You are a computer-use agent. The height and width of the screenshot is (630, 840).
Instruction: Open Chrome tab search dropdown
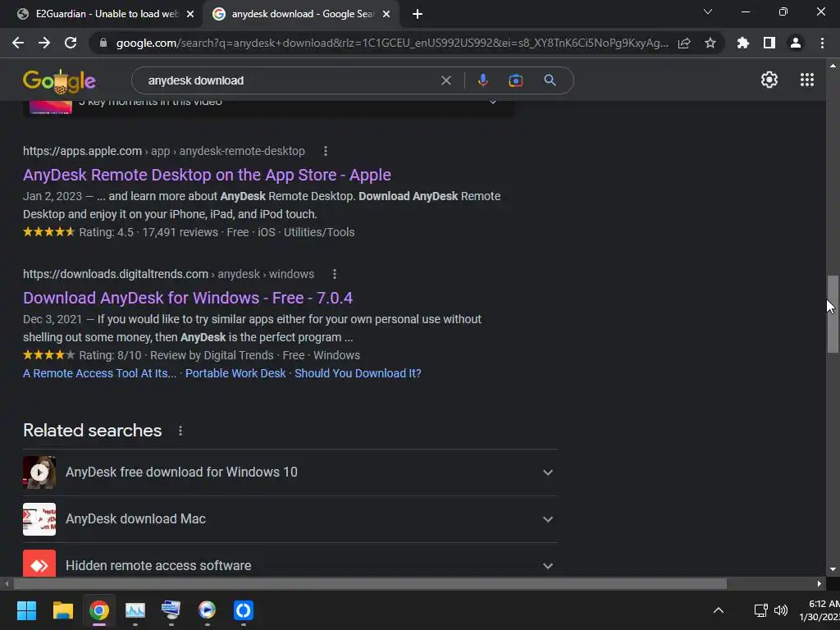[708, 11]
